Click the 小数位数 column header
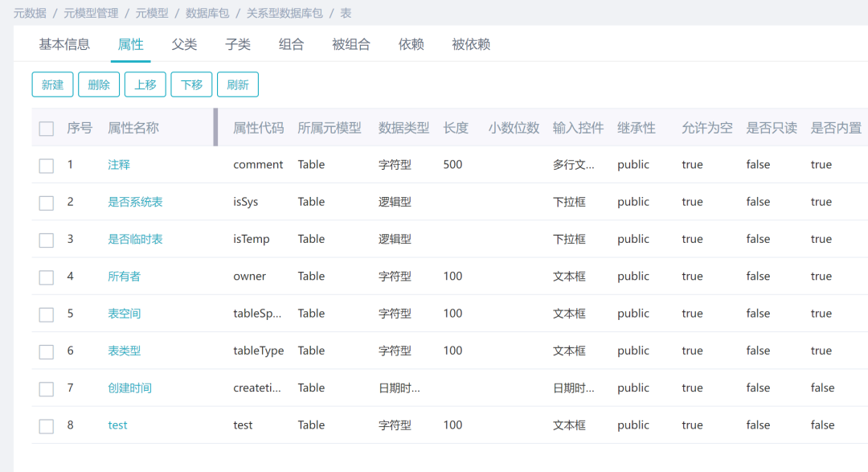Screen dimensions: 868x472 (x=514, y=128)
